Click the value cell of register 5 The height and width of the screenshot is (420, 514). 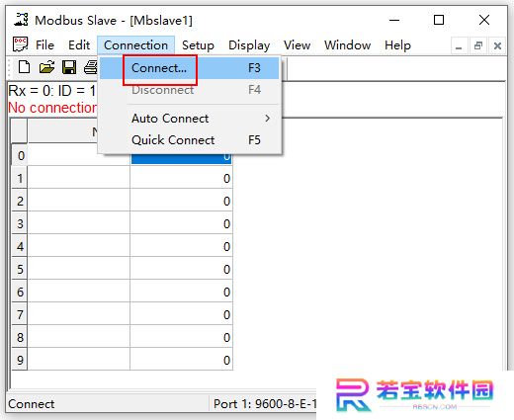click(181, 269)
